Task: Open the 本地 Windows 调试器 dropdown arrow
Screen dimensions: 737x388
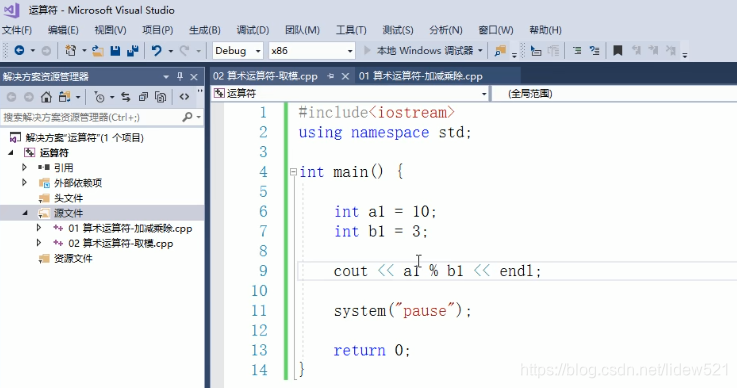Action: [480, 50]
